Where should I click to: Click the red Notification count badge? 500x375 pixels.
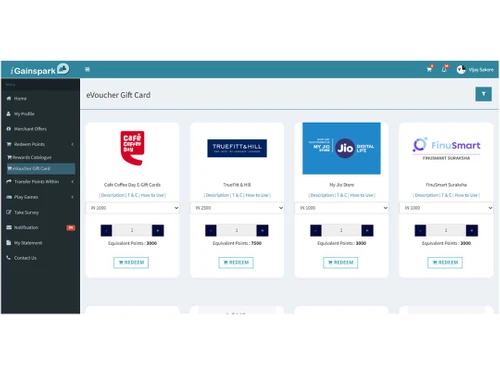71,228
